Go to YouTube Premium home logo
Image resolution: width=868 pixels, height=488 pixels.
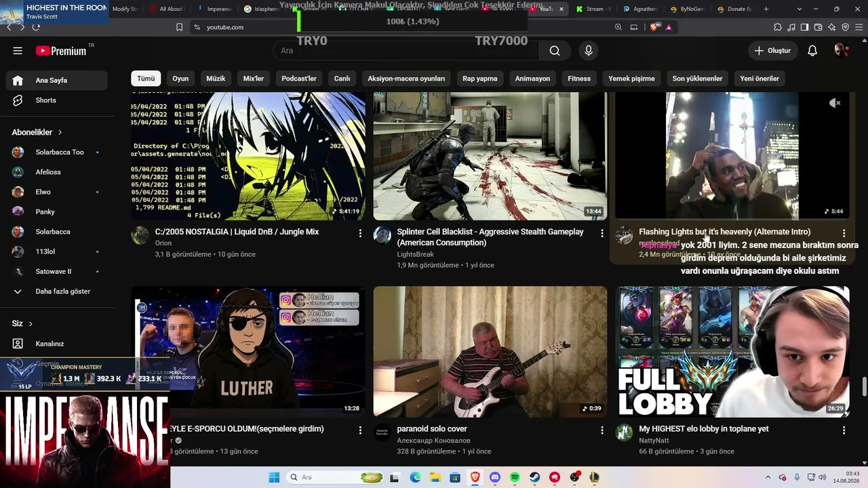click(61, 51)
